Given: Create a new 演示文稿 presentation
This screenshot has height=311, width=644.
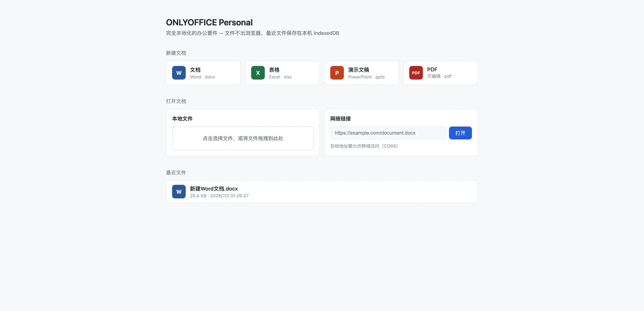Looking at the screenshot, I should pos(361,73).
